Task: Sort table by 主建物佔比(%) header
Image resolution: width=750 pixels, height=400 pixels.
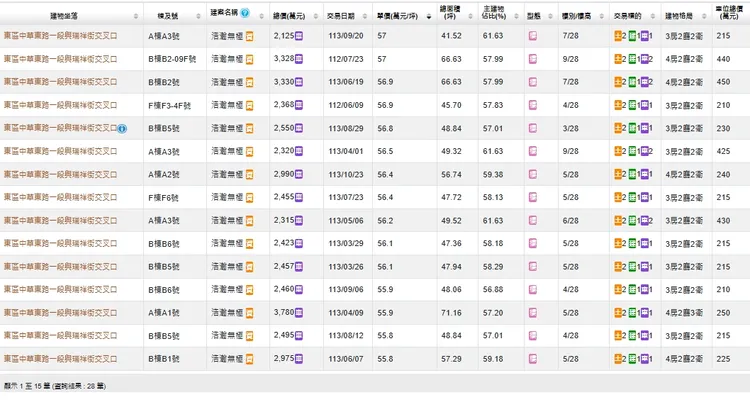Action: coord(494,12)
